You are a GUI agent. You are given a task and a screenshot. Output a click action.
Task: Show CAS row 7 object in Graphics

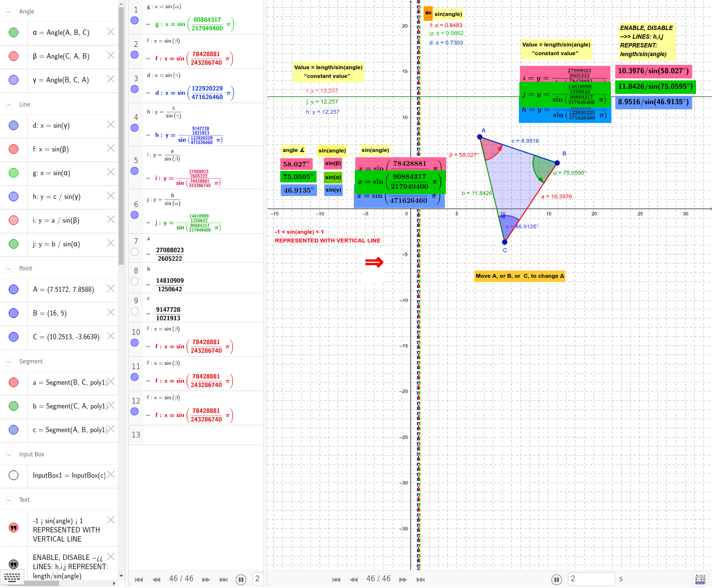135,252
